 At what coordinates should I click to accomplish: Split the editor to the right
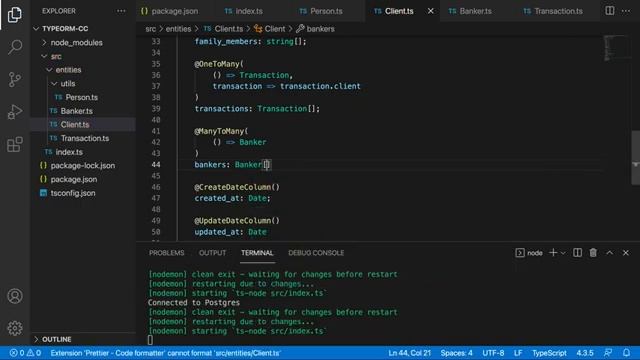point(610,11)
